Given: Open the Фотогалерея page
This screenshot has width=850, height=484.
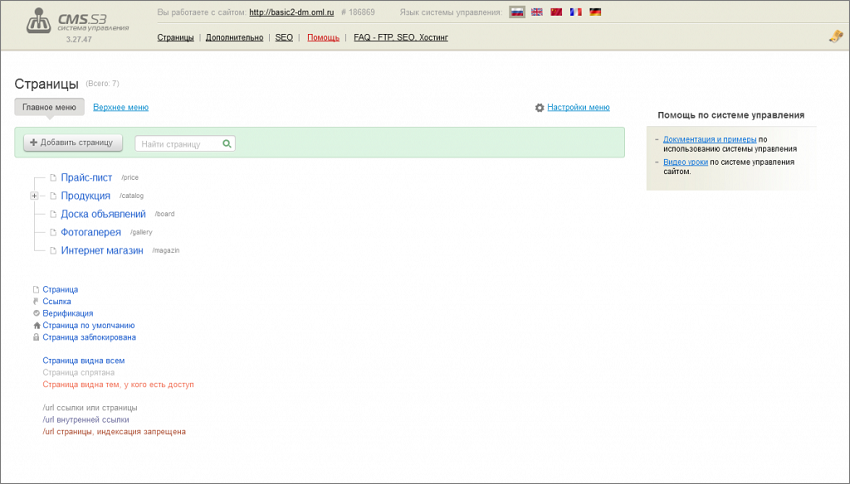Looking at the screenshot, I should point(91,232).
